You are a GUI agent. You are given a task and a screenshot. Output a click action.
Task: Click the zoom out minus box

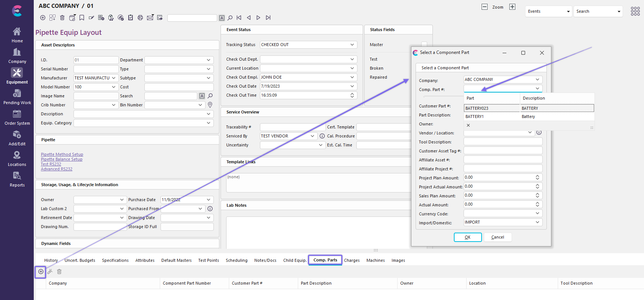pos(485,7)
